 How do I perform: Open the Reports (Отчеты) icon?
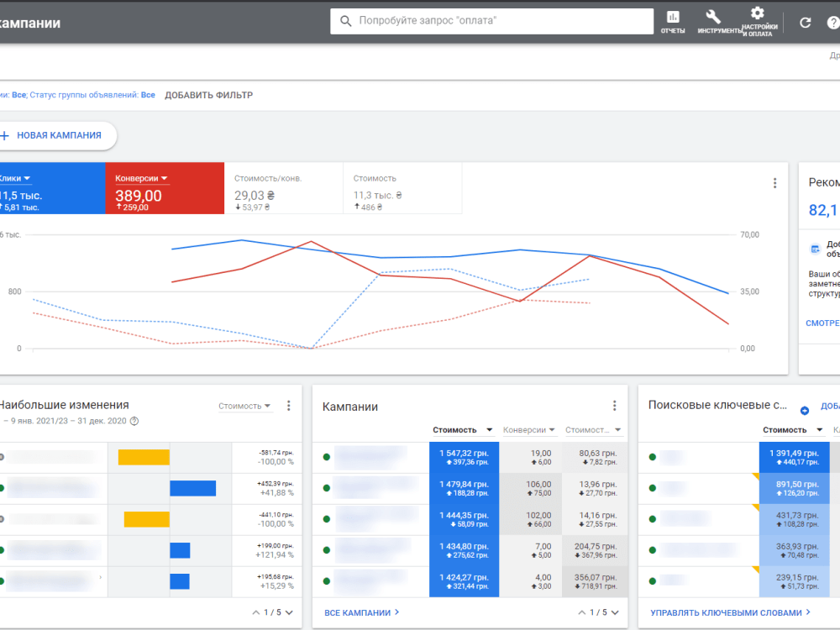pos(673,22)
